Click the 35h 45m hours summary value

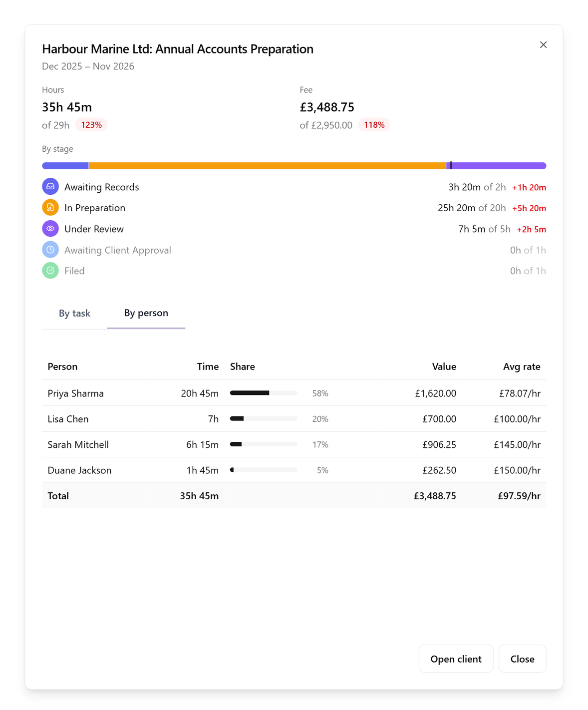point(67,107)
